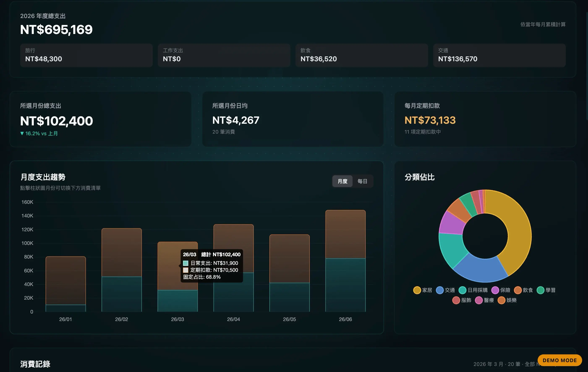Click the page vertical scrollbar

tap(587, 66)
